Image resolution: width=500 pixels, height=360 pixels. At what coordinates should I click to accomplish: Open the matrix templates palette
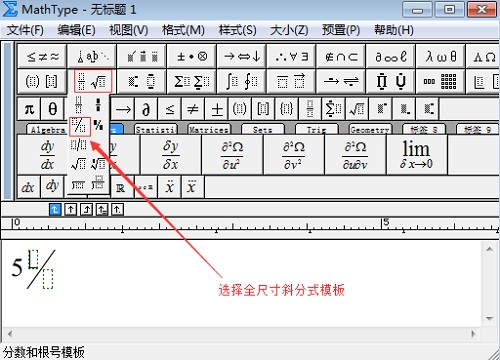441,81
